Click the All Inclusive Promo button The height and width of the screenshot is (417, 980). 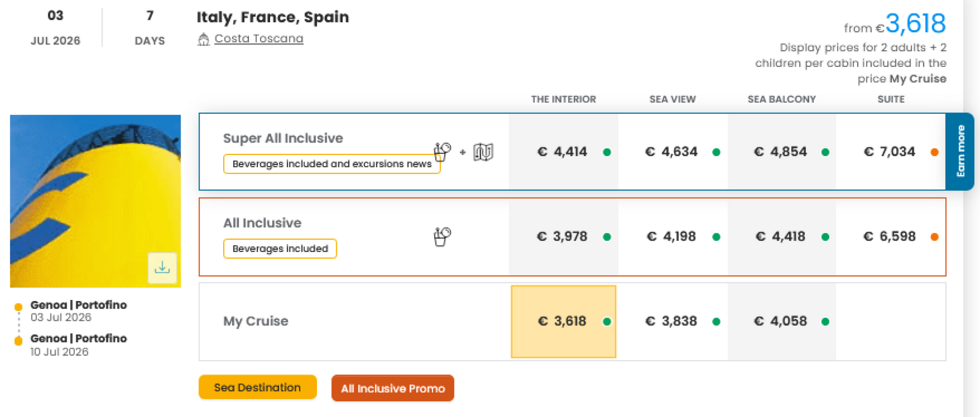click(392, 388)
